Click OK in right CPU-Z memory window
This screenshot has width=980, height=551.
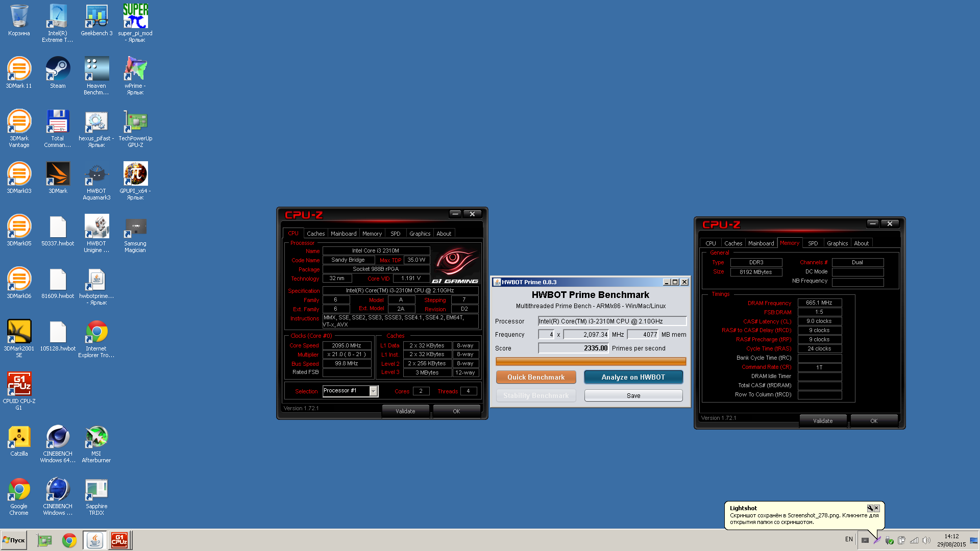click(x=874, y=421)
